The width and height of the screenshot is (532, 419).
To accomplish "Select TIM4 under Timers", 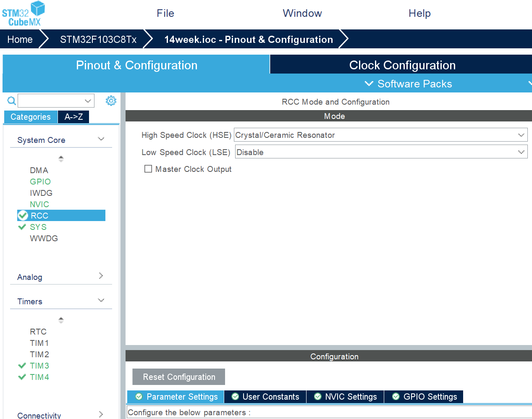I will point(39,377).
